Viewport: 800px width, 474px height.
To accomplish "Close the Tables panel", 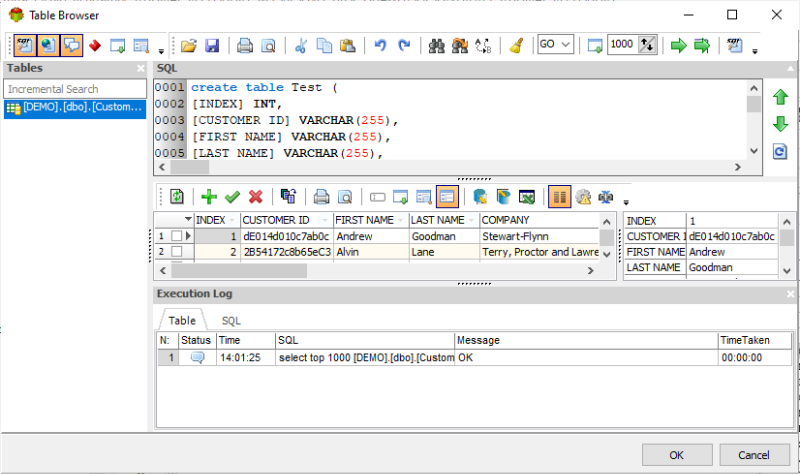I will click(x=141, y=68).
